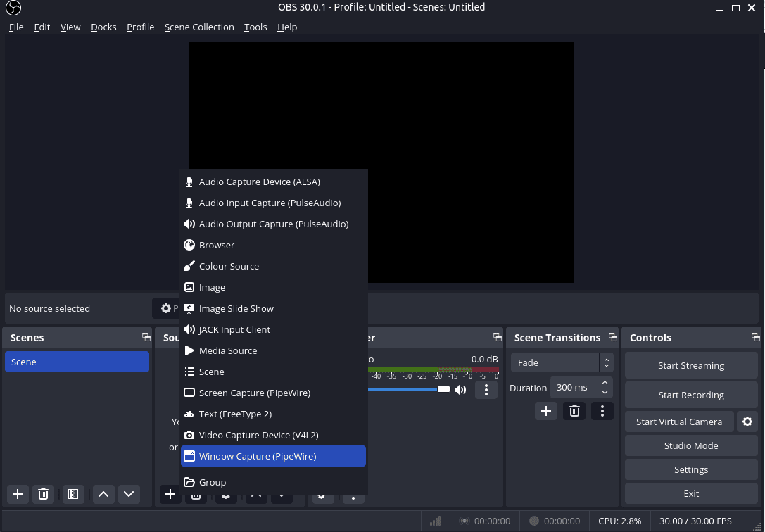This screenshot has width=765, height=532.
Task: Open transition properties three-dot menu
Action: point(602,411)
